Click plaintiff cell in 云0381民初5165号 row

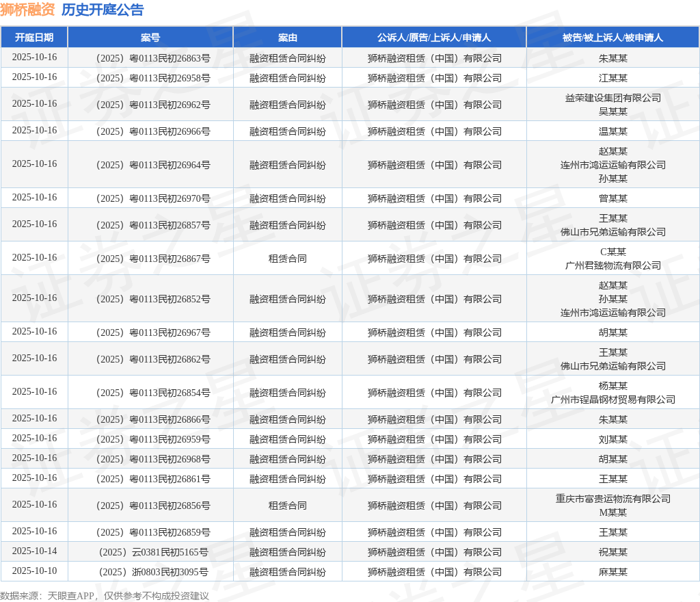click(x=434, y=553)
